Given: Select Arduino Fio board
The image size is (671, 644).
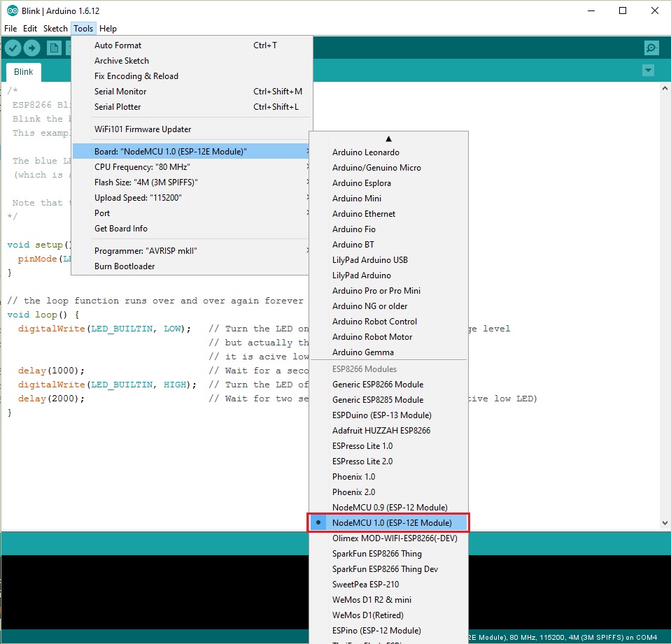Looking at the screenshot, I should (x=388, y=229).
